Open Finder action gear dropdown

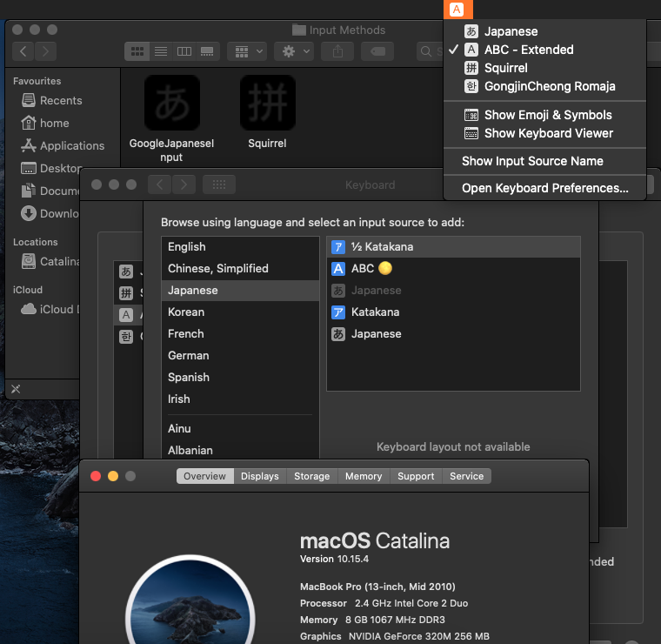294,51
